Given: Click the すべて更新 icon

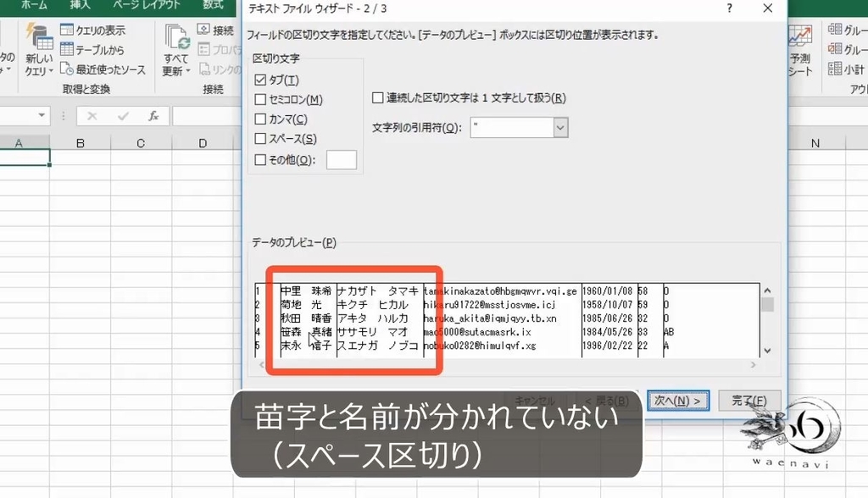Looking at the screenshot, I should [176, 36].
